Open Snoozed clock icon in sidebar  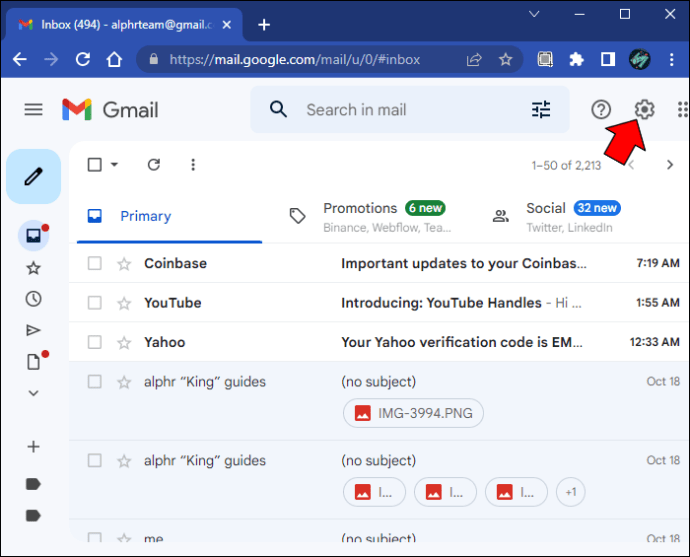tap(33, 299)
